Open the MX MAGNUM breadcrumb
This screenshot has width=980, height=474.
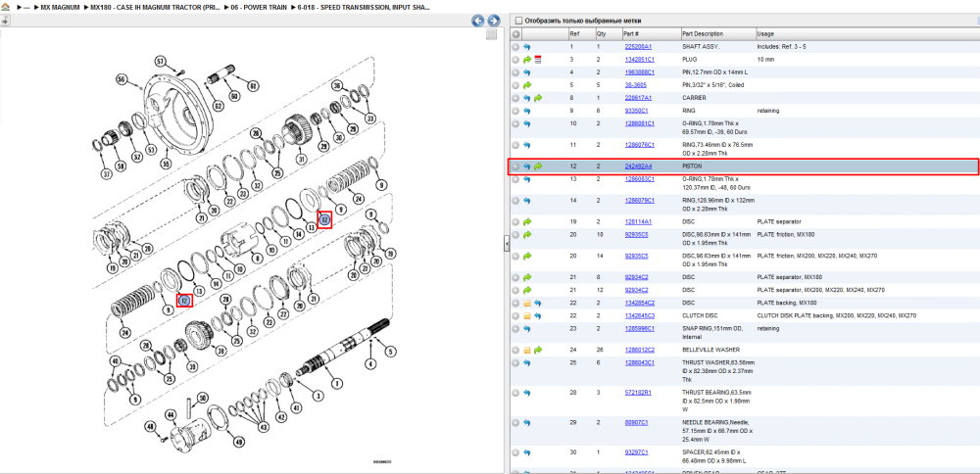61,7
